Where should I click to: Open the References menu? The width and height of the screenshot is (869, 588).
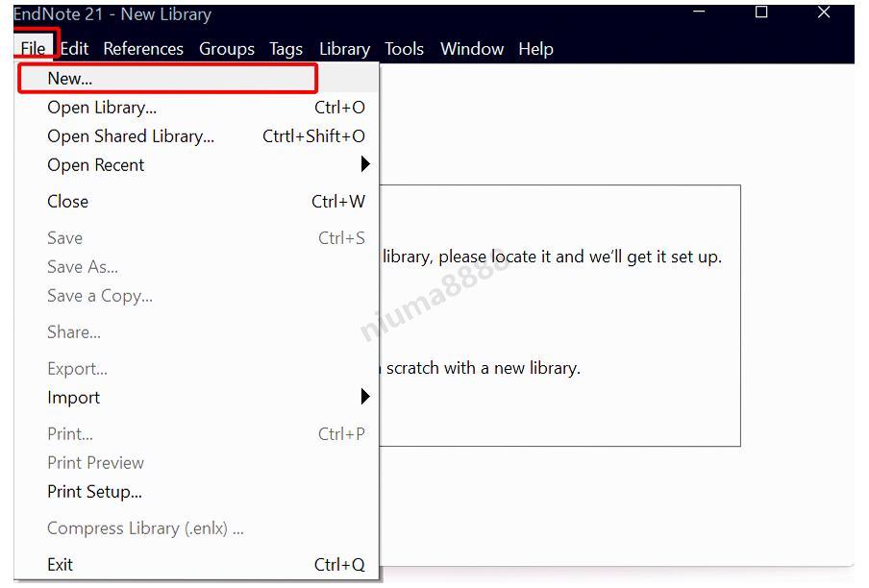pyautogui.click(x=143, y=49)
